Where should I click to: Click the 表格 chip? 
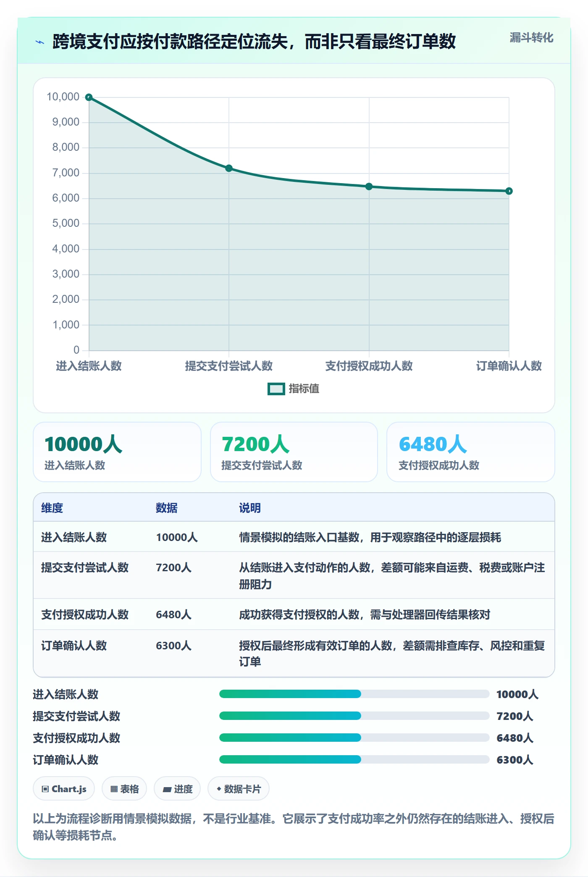(x=124, y=789)
